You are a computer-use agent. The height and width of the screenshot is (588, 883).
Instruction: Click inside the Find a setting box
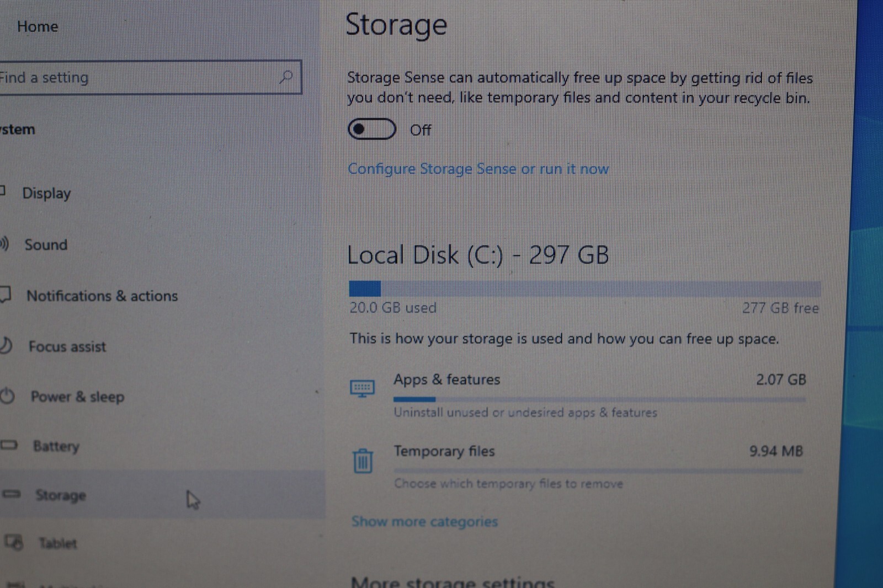tap(150, 77)
